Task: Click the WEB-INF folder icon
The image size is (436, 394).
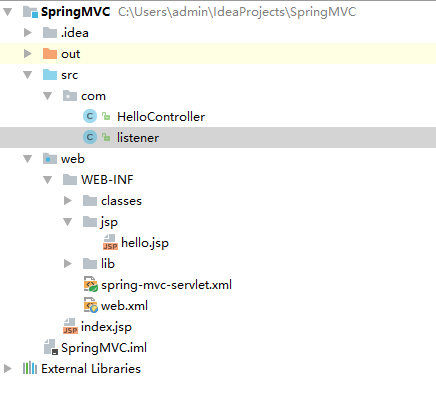Action: (x=70, y=180)
